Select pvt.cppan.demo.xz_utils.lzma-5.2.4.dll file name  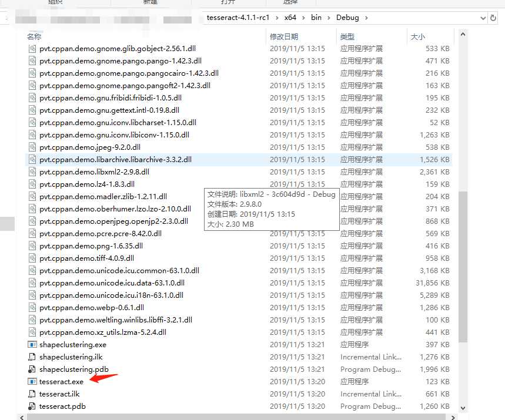(x=103, y=332)
